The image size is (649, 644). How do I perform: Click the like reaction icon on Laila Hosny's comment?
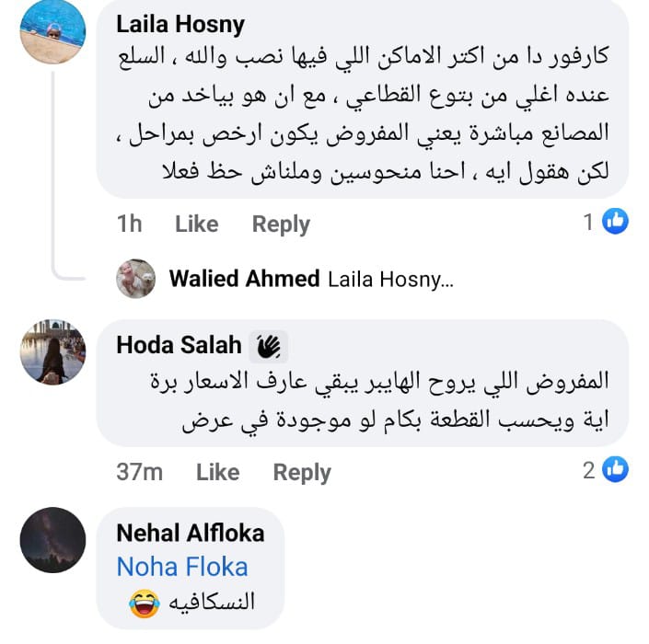(x=615, y=222)
